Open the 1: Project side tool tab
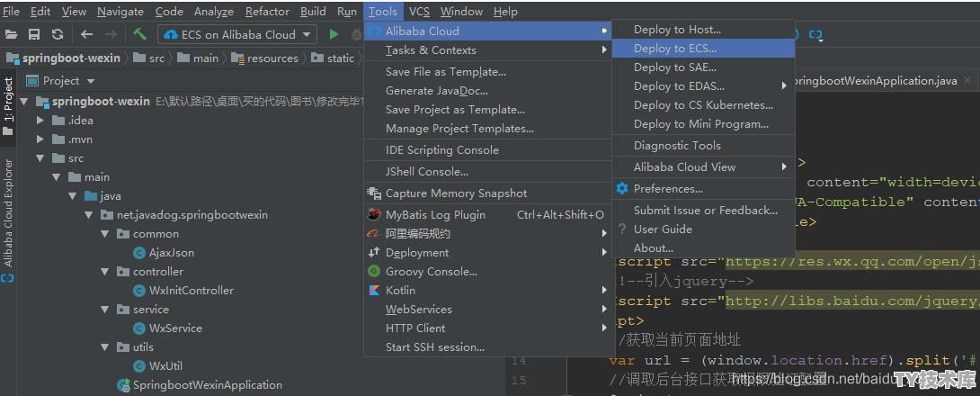980x396 pixels. [x=8, y=105]
